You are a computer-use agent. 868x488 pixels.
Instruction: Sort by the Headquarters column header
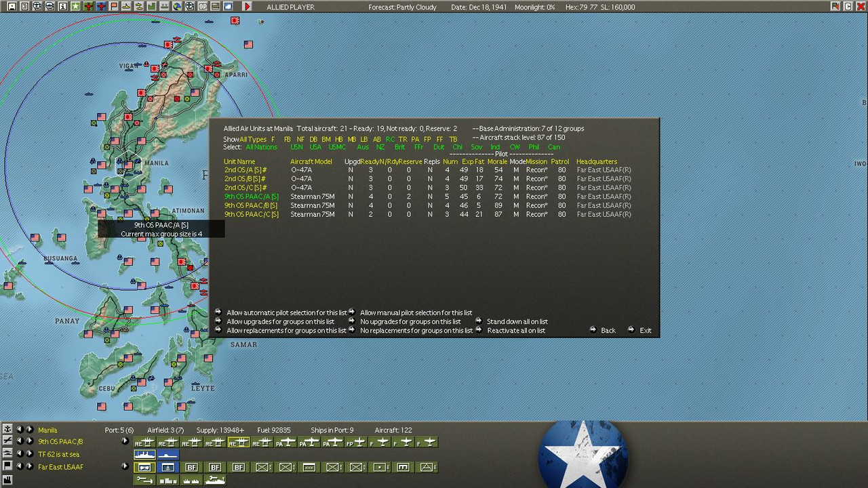point(597,162)
